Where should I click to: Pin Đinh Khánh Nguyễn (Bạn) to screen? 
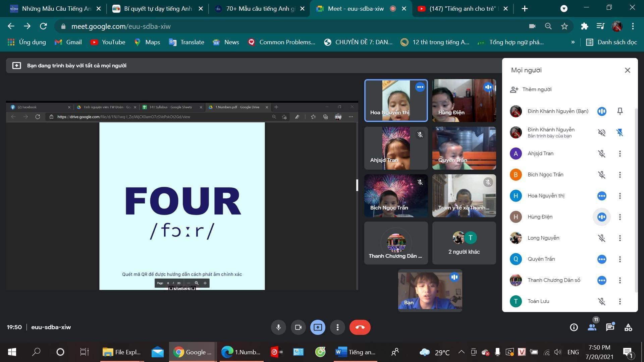pyautogui.click(x=620, y=111)
